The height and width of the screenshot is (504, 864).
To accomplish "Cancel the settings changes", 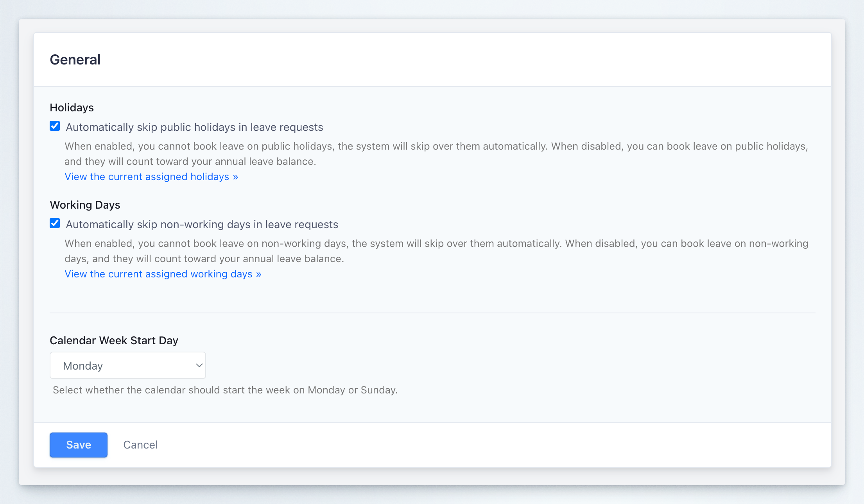I will click(x=140, y=445).
